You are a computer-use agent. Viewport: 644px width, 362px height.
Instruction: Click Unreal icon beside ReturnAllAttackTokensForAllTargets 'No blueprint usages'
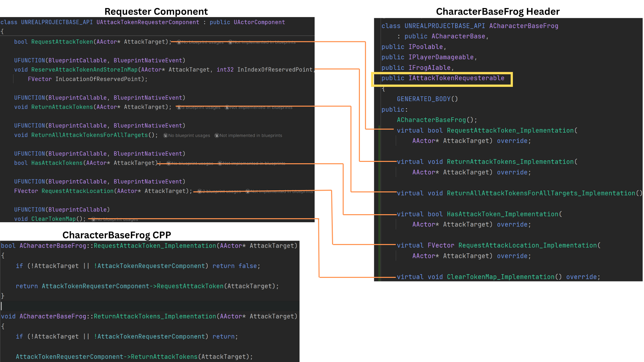[x=165, y=135]
